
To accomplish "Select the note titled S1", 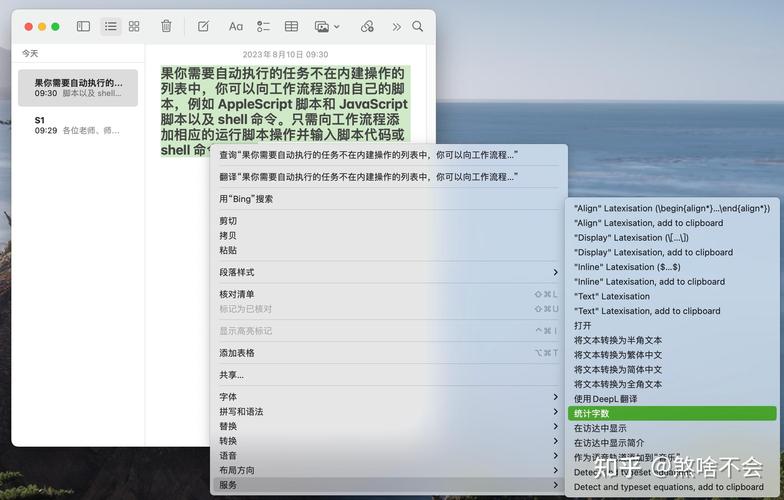I will click(78, 125).
